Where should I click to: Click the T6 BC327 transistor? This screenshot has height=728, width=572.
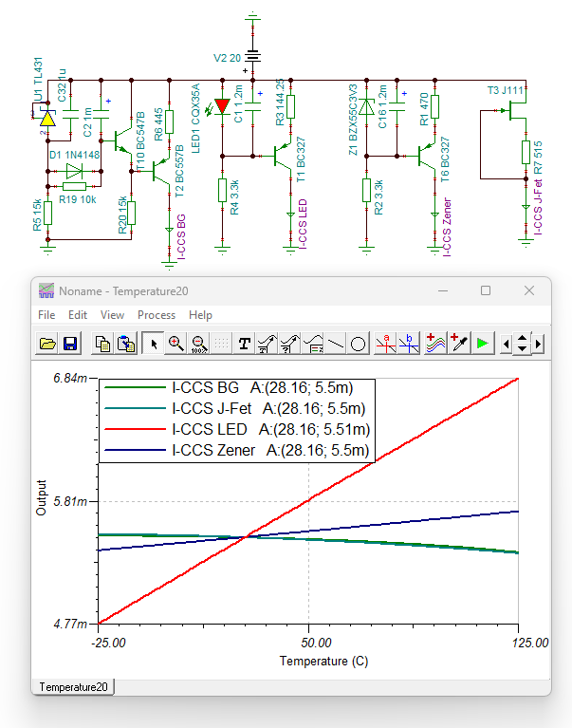coord(427,156)
